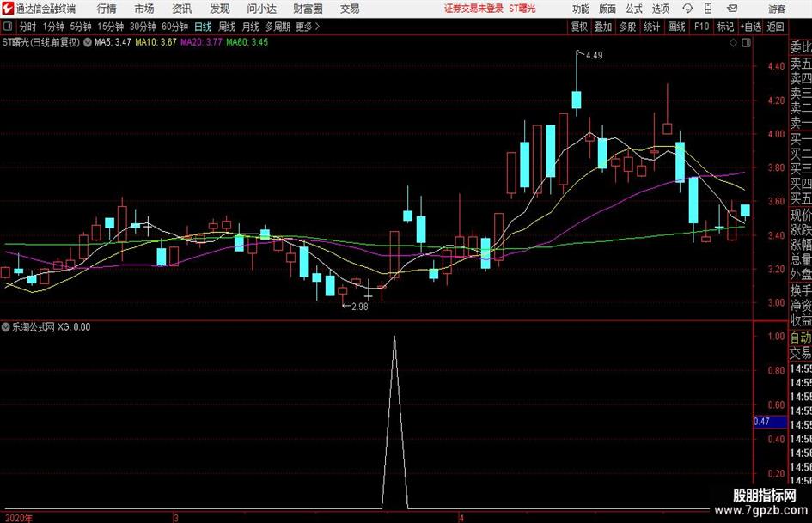Click the 4.40 price axis label
Image resolution: width=812 pixels, height=523 pixels.
776,66
